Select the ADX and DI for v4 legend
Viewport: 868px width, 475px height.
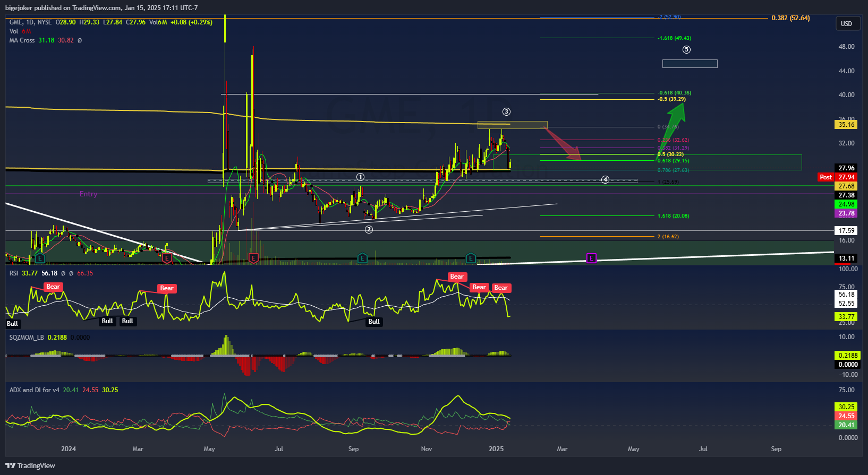click(x=34, y=390)
